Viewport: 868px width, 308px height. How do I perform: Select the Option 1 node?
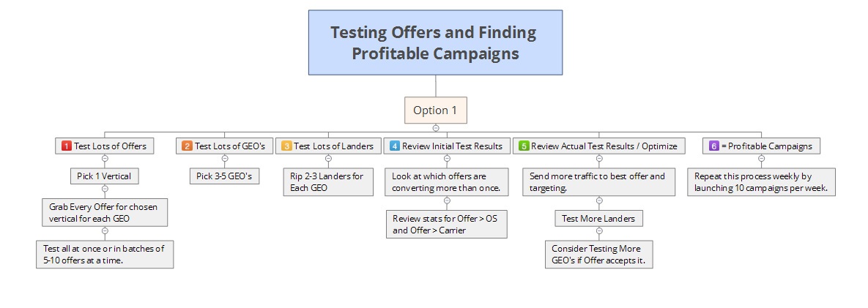click(436, 110)
